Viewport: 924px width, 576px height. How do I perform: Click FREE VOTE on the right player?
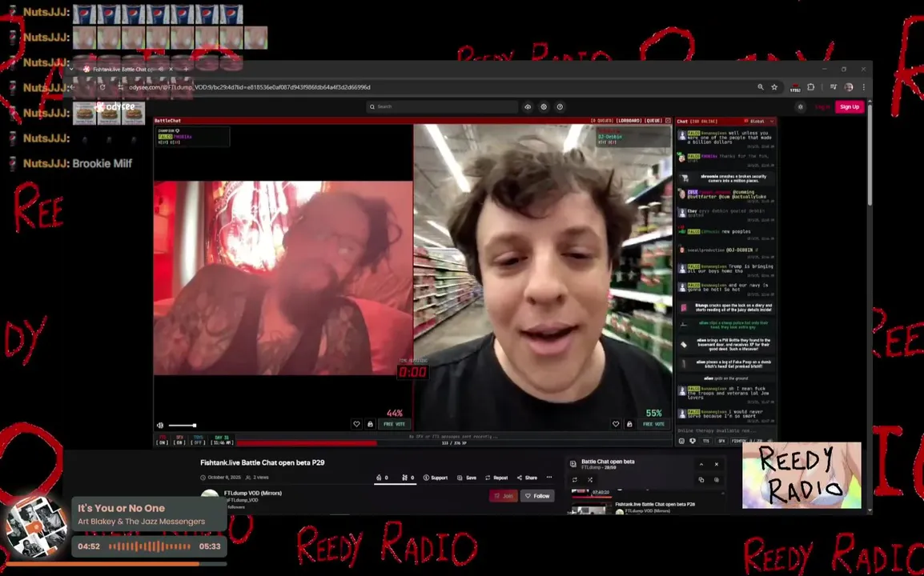point(653,424)
